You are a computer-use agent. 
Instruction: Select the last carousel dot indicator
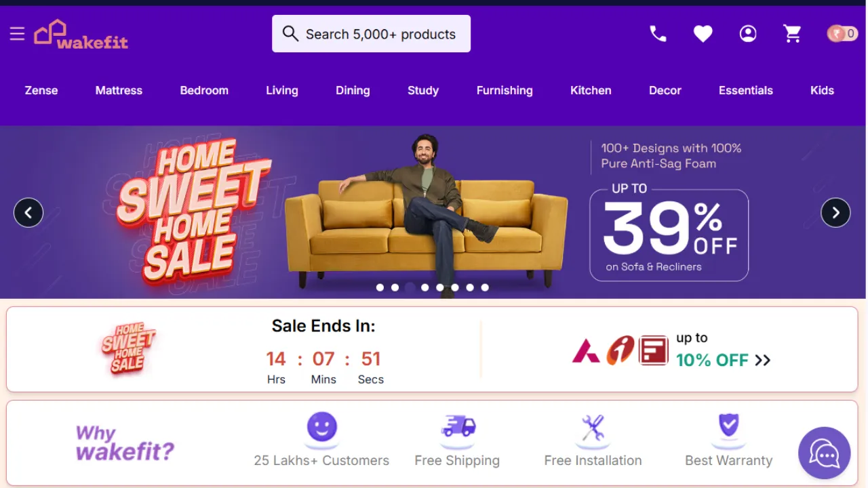click(485, 287)
